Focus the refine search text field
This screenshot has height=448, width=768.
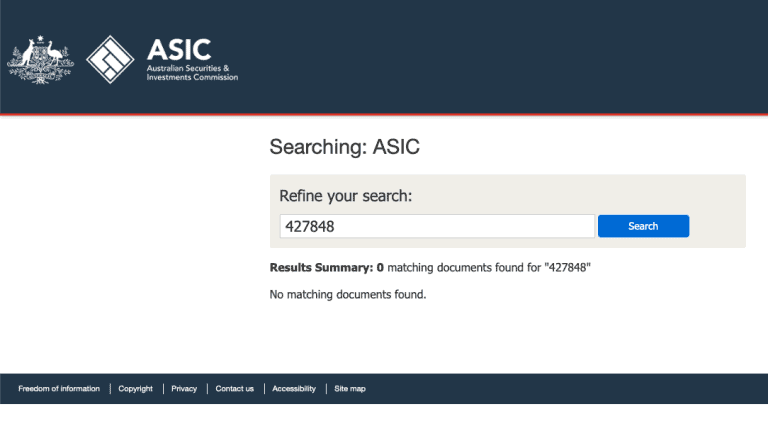click(x=437, y=226)
